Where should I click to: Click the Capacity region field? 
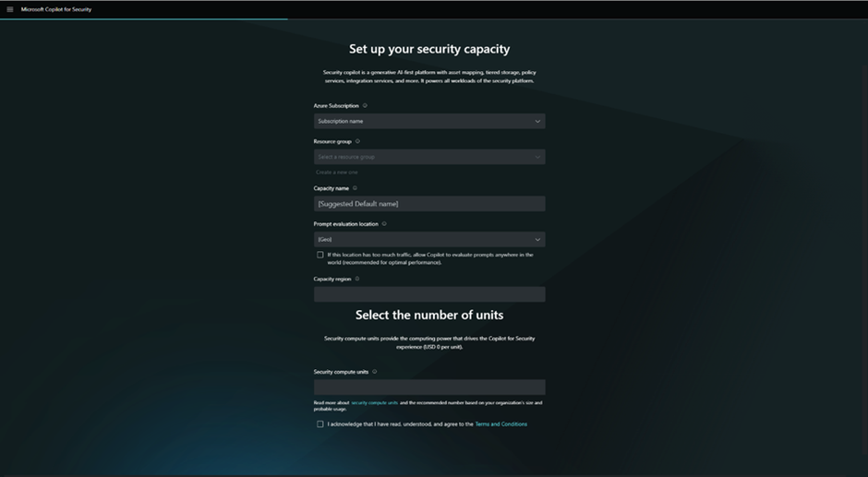[429, 294]
